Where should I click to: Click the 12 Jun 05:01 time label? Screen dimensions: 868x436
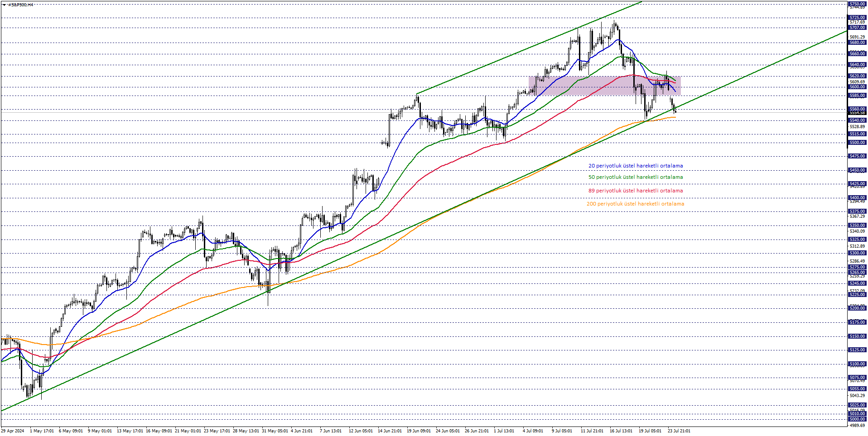(x=361, y=431)
